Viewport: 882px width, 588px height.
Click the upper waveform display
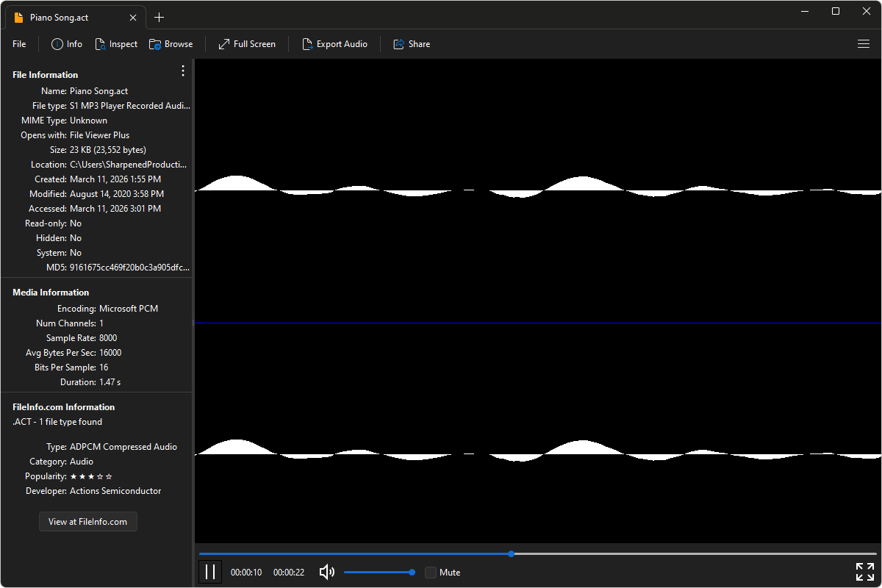click(x=537, y=191)
